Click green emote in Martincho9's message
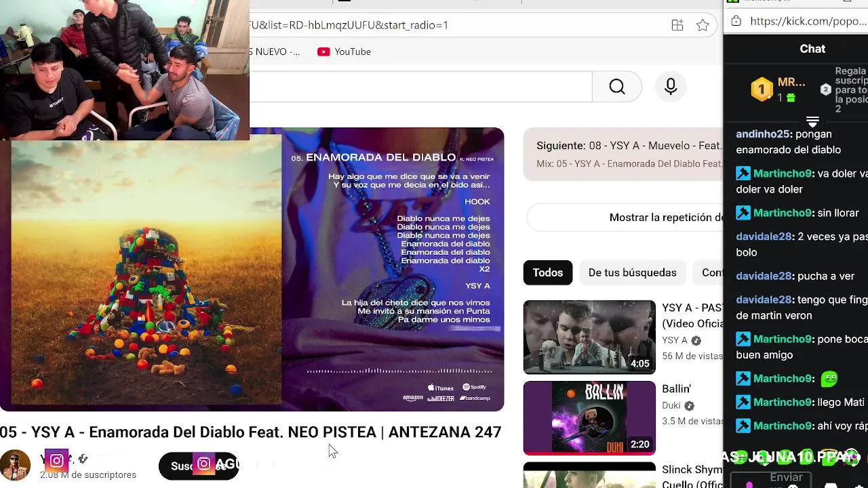 (x=829, y=379)
